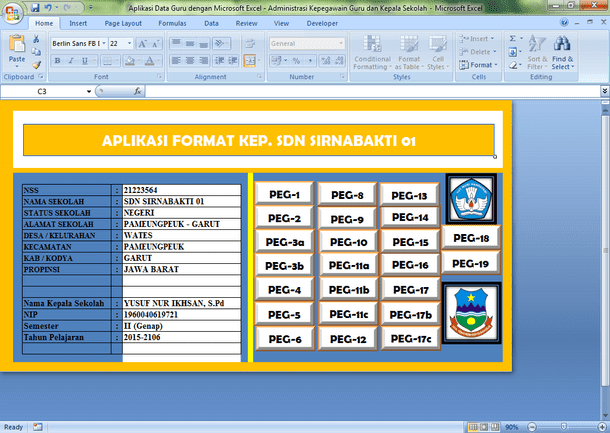The width and height of the screenshot is (610, 433).
Task: Decrease font size with Shrink Font
Action: click(155, 44)
